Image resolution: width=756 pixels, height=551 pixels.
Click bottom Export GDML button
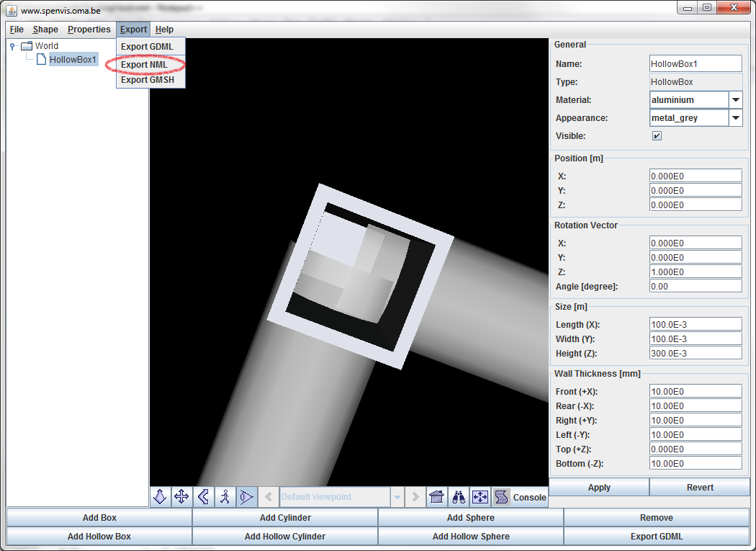[x=656, y=536]
